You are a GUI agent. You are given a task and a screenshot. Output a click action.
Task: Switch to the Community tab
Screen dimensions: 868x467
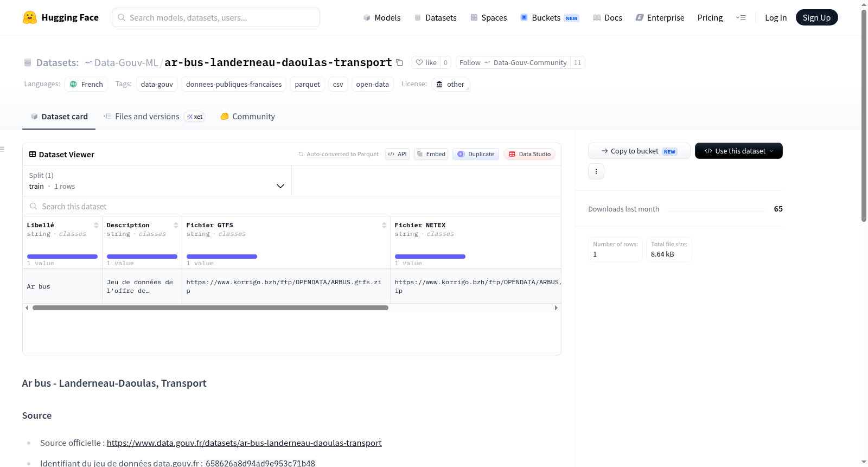tap(248, 117)
